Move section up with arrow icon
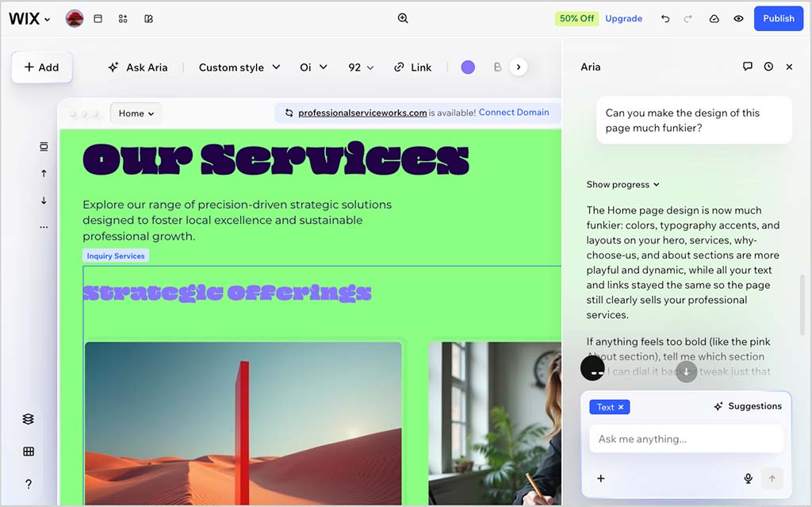Viewport: 812px width, 507px height. 44,173
